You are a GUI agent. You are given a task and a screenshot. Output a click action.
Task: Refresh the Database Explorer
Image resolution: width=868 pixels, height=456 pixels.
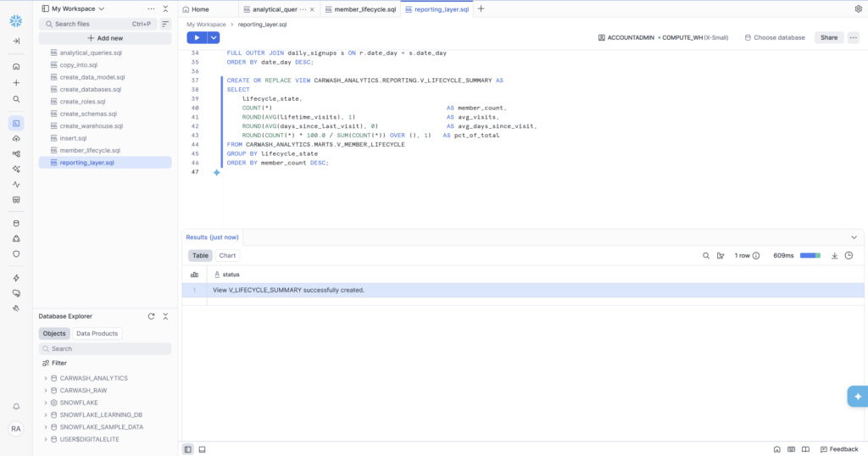[151, 316]
